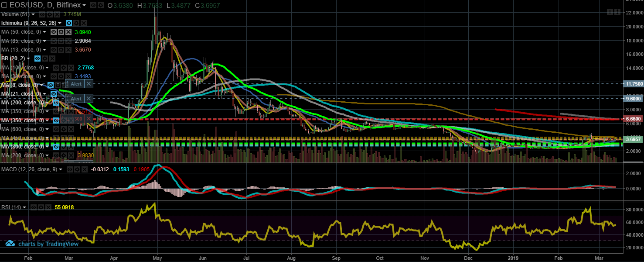
Task: Toggle visibility of MA (13, close, 0)
Action: point(54,50)
